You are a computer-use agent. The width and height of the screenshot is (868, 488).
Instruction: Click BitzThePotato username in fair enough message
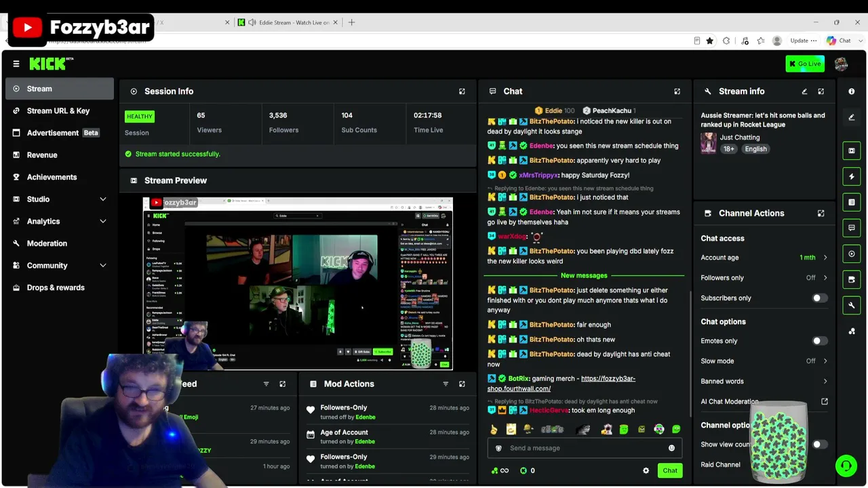(x=552, y=325)
